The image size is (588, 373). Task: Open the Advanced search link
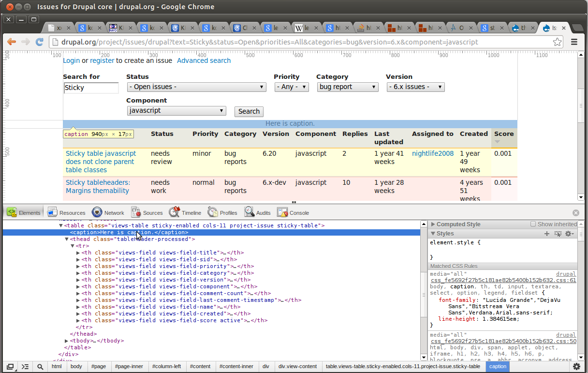tap(204, 60)
